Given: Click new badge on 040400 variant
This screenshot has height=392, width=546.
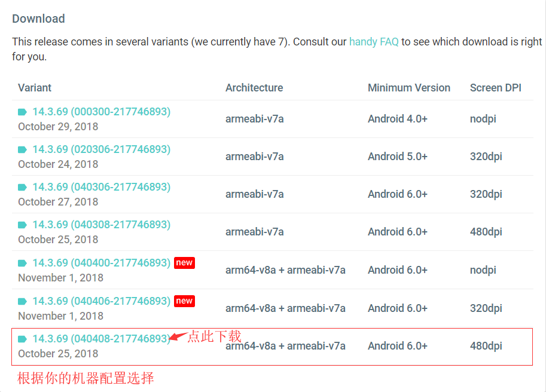Looking at the screenshot, I should [184, 262].
